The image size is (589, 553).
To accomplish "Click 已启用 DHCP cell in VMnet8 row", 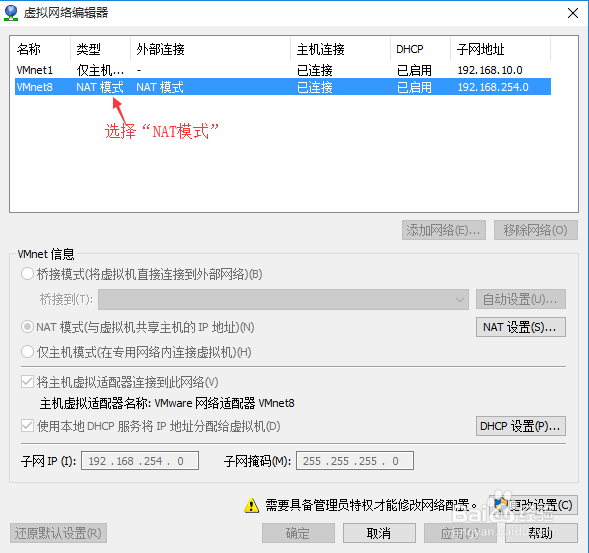I will pyautogui.click(x=414, y=87).
